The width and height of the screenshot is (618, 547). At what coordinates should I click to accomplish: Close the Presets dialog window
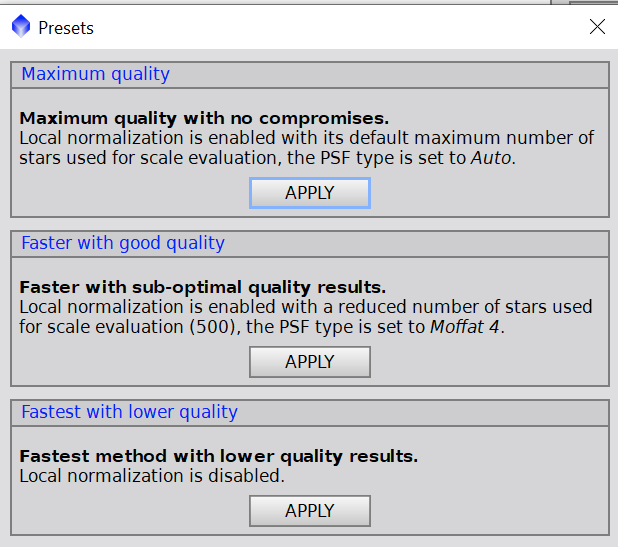tap(597, 27)
